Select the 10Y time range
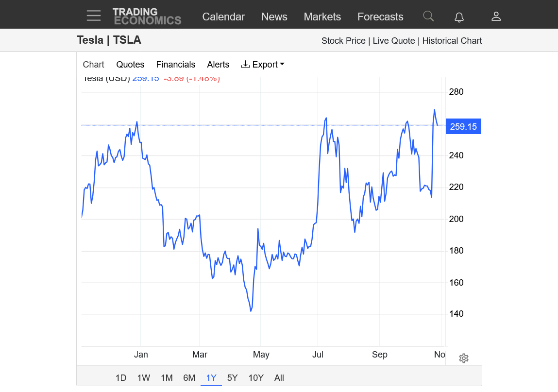 pos(256,378)
